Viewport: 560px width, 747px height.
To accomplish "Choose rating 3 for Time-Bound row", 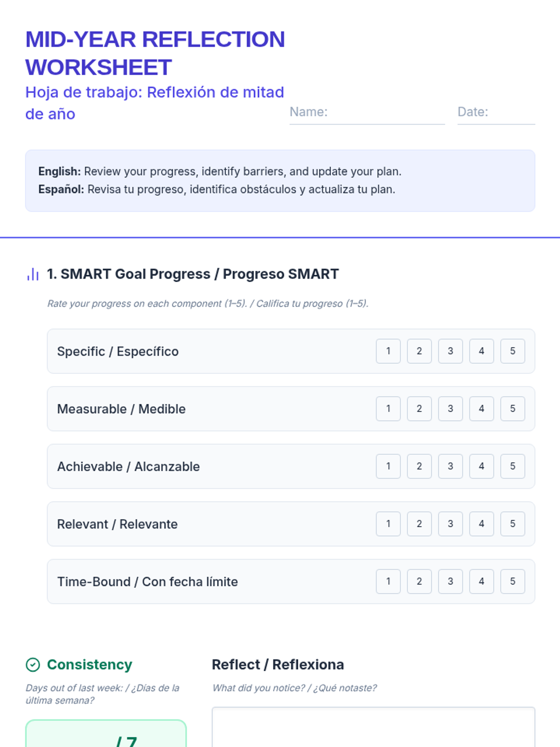I will 450,581.
